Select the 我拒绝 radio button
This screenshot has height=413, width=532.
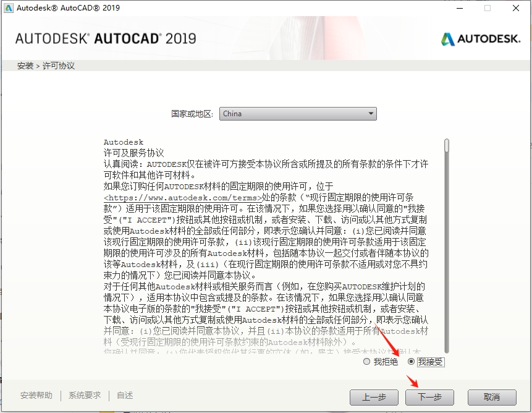click(x=366, y=362)
